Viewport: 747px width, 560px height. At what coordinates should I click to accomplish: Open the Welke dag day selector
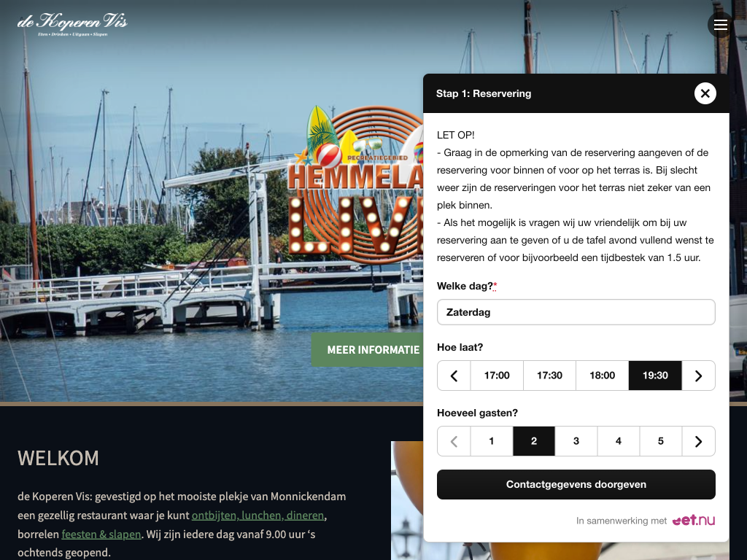(x=576, y=312)
